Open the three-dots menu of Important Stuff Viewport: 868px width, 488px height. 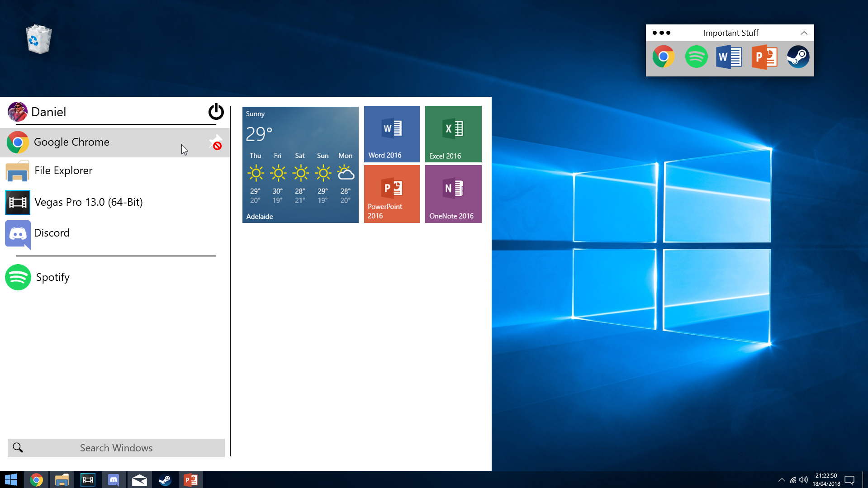click(661, 33)
